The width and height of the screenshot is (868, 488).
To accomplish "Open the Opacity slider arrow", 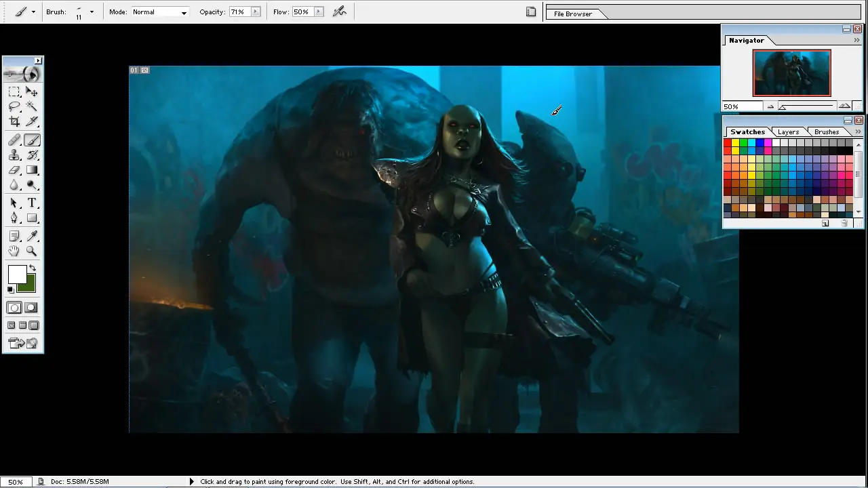I will 256,12.
